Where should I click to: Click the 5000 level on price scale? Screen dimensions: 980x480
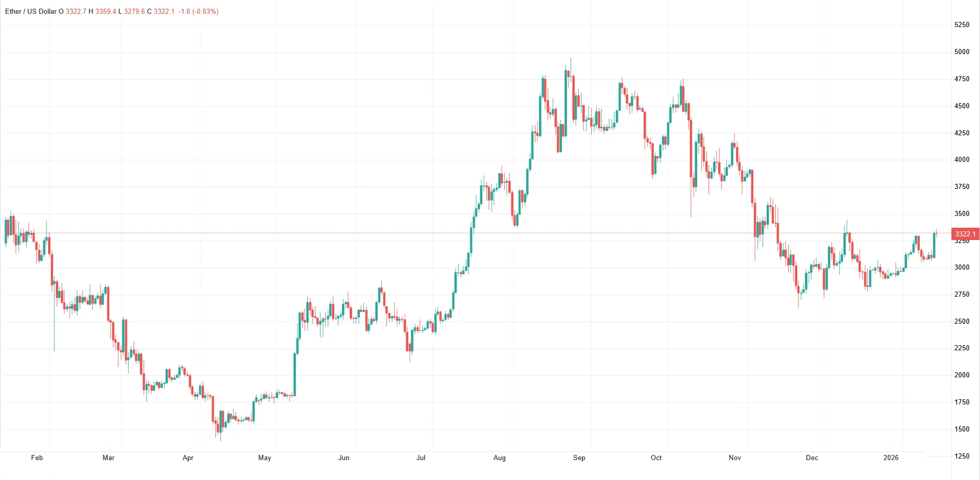(x=962, y=52)
